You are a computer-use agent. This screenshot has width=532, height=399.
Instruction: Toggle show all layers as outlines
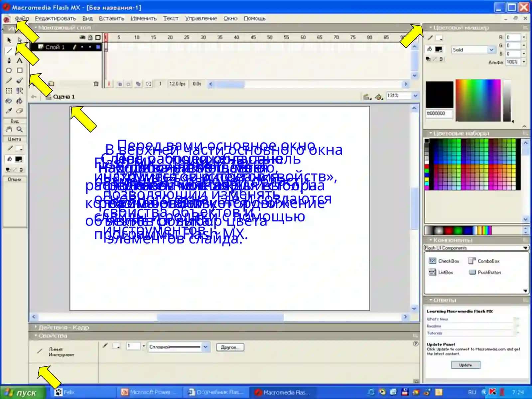click(x=98, y=38)
